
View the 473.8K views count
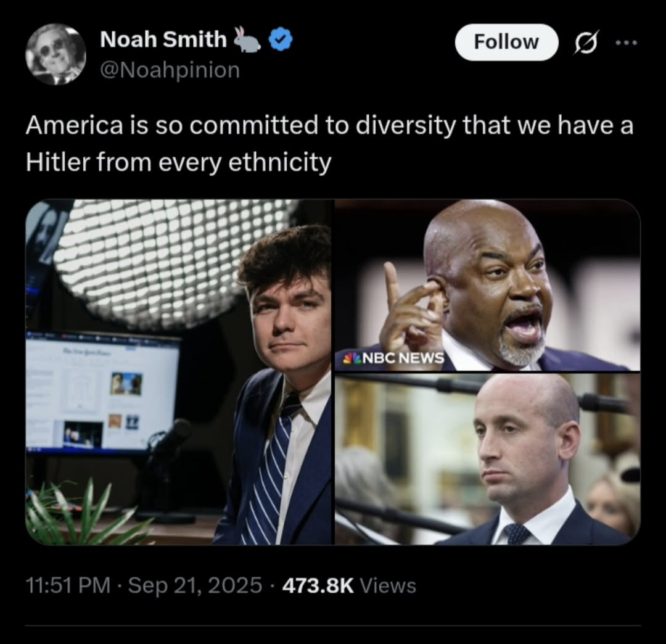click(318, 586)
